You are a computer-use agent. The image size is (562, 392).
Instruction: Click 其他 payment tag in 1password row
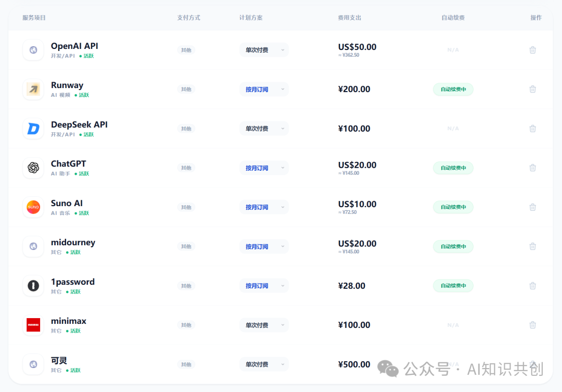186,286
